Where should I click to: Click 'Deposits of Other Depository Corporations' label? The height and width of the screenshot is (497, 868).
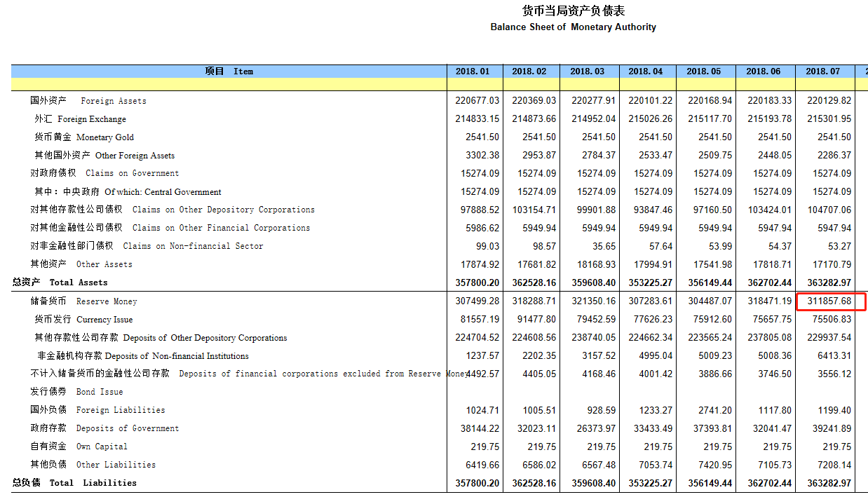(x=205, y=338)
